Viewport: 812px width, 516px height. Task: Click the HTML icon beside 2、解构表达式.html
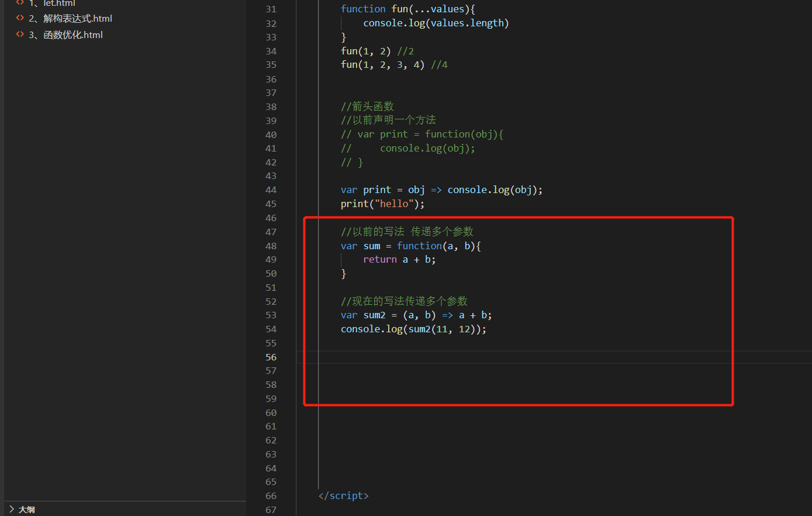coord(20,18)
